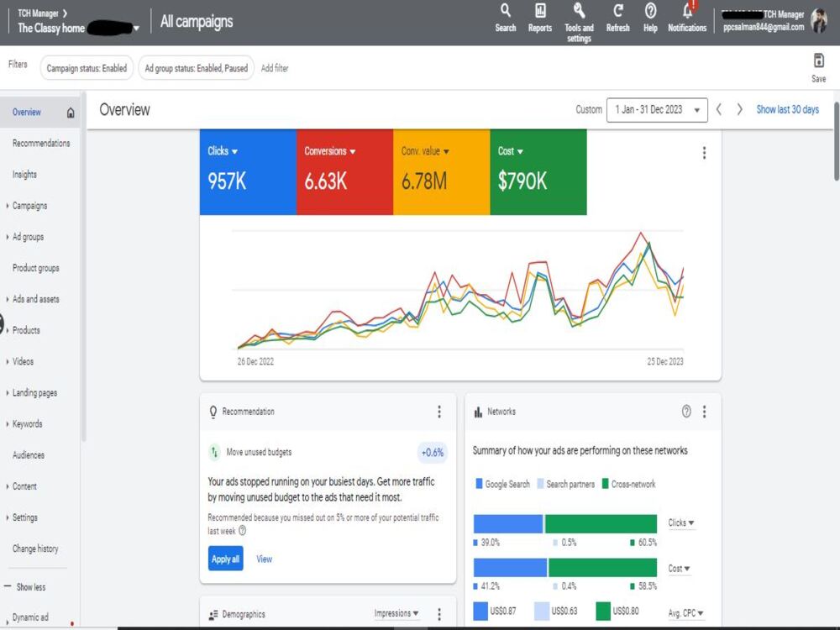
Task: Click Campaign status: Enabled filter chip
Action: 87,68
